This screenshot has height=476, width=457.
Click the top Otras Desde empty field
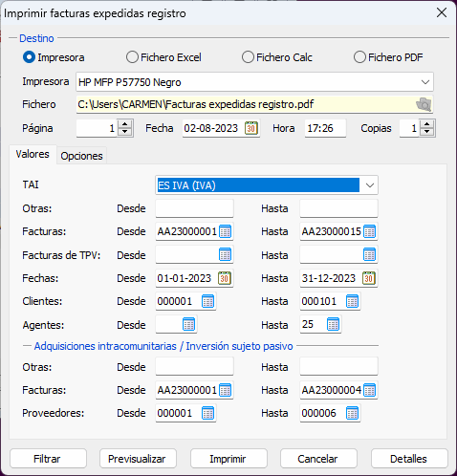(x=194, y=208)
